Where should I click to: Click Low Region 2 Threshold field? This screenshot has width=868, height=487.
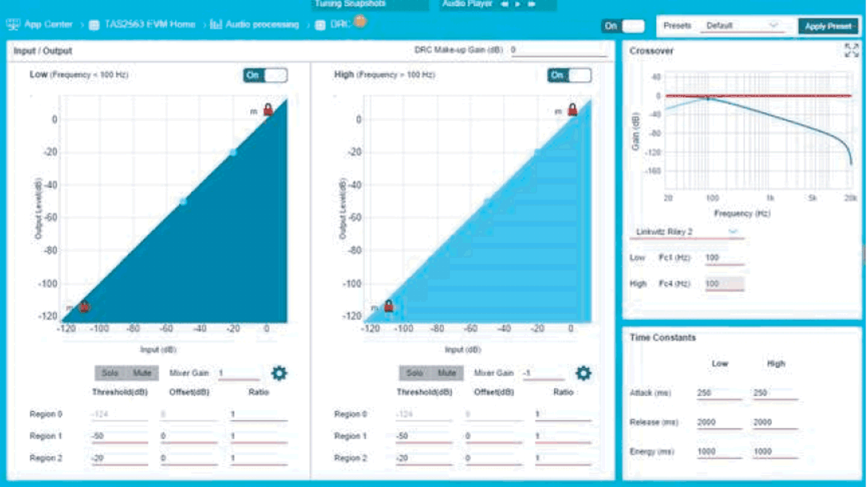(x=120, y=459)
